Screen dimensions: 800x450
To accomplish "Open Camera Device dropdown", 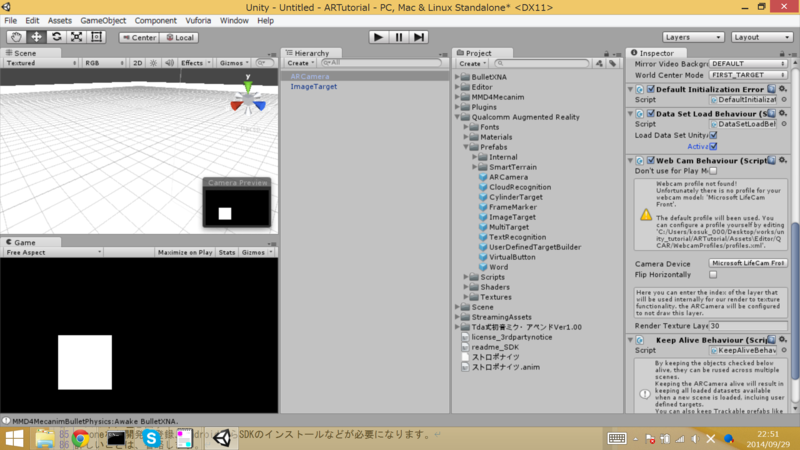I will (748, 263).
